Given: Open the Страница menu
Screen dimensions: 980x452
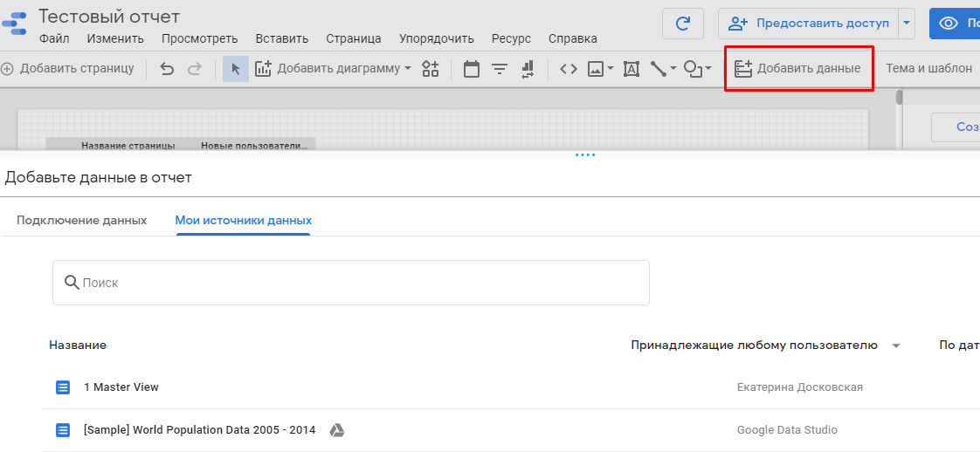Looking at the screenshot, I should 354,38.
